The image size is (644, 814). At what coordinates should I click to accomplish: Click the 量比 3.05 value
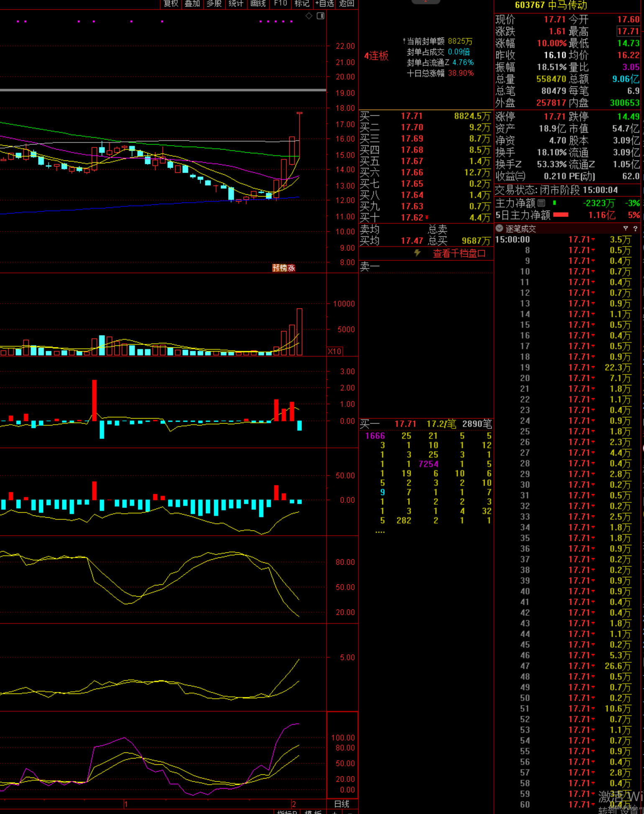pos(631,67)
